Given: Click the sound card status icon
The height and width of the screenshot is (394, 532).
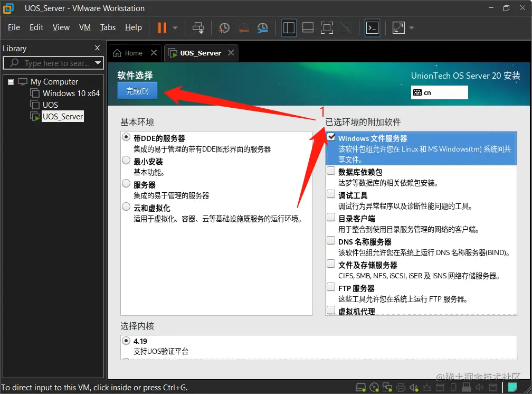Looking at the screenshot, I should (x=414, y=387).
